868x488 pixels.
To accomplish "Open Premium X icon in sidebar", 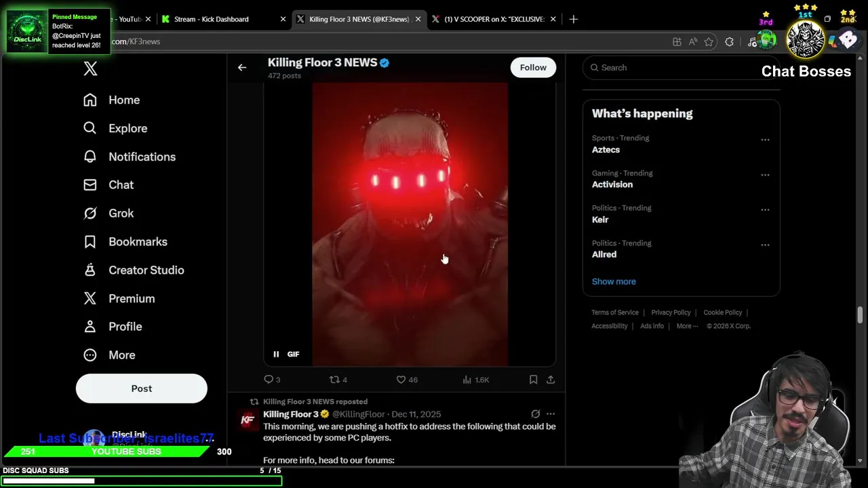I will (90, 298).
